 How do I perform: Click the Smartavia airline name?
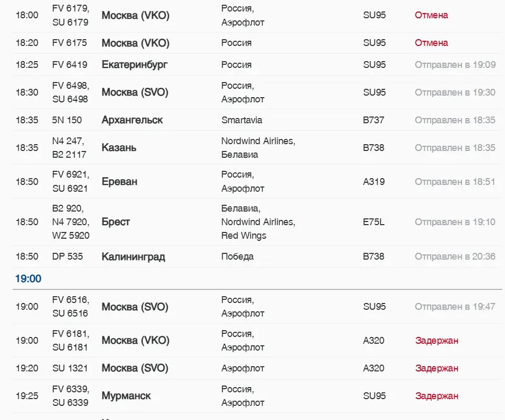(x=242, y=120)
